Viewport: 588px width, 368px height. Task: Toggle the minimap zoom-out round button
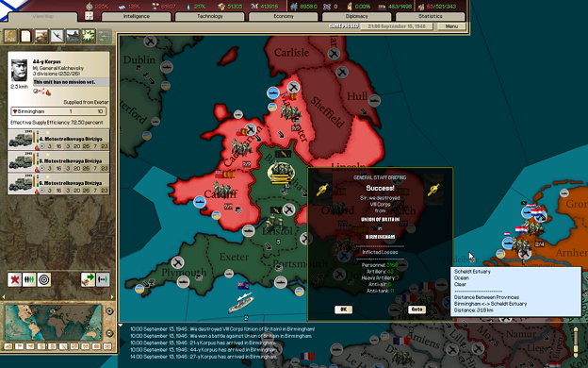pyautogui.click(x=109, y=333)
